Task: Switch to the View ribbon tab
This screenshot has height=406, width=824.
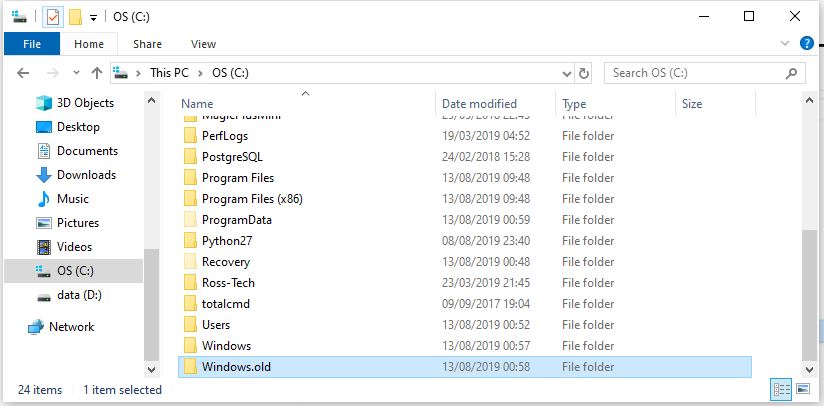Action: 203,44
